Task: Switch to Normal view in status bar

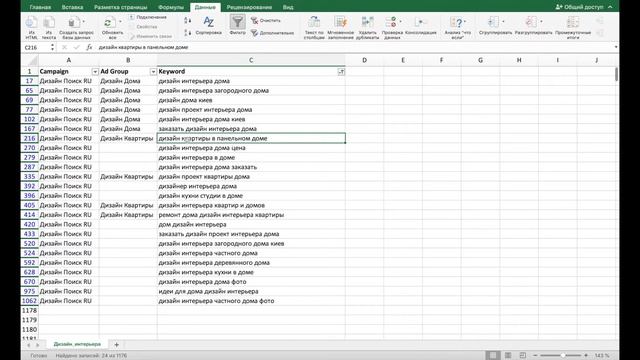Action: [x=493, y=356]
